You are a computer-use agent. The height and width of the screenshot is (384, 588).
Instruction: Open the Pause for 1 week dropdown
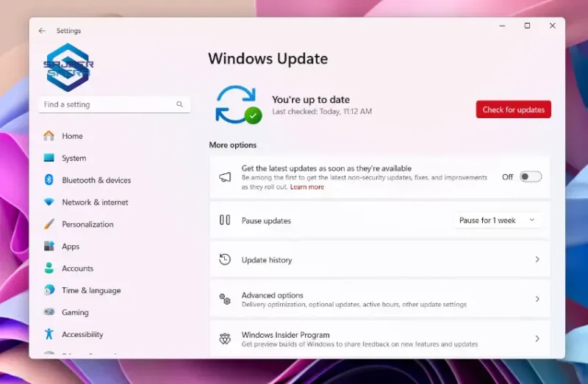tap(497, 220)
